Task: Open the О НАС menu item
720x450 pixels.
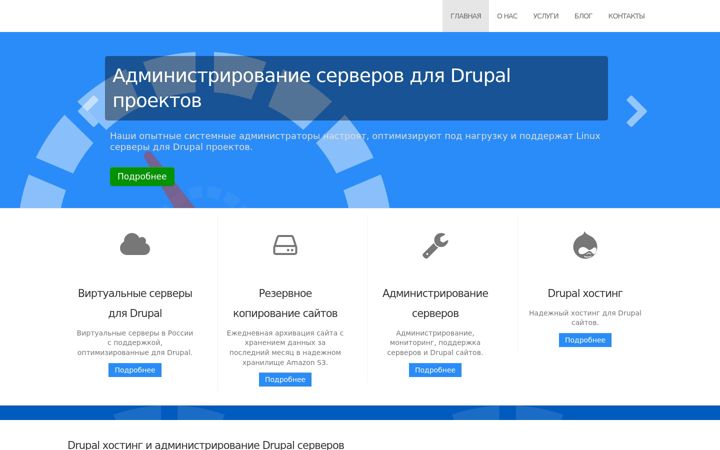Action: tap(507, 16)
